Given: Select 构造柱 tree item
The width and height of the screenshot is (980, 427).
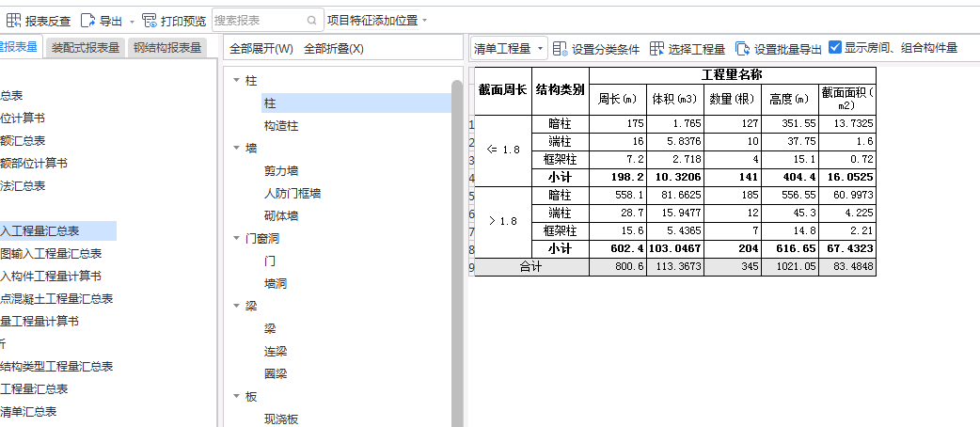Looking at the screenshot, I should (281, 126).
